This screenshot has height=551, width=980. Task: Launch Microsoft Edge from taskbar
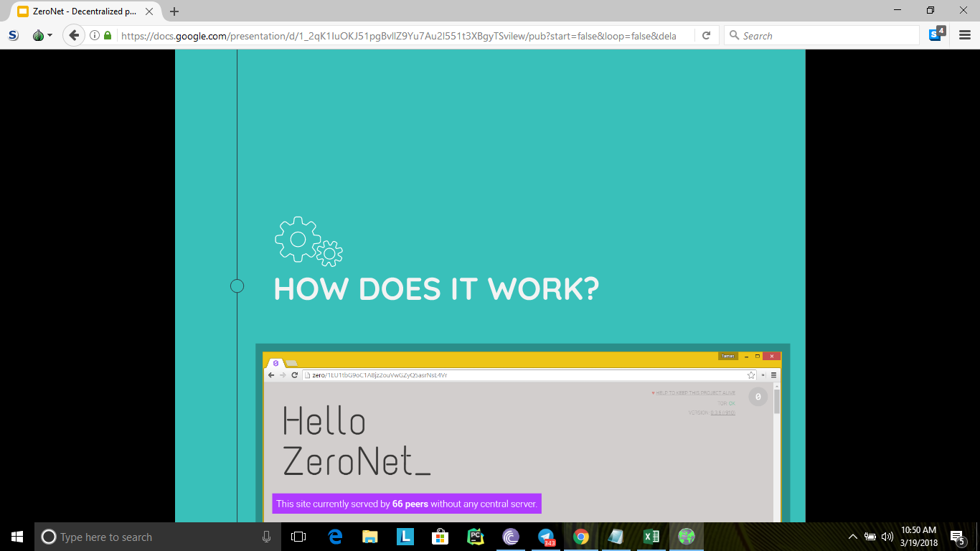tap(334, 537)
